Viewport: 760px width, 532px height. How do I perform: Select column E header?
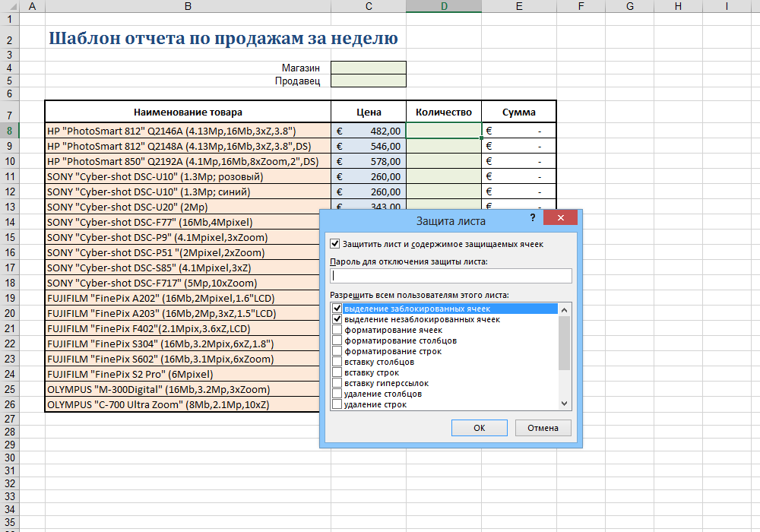519,6
